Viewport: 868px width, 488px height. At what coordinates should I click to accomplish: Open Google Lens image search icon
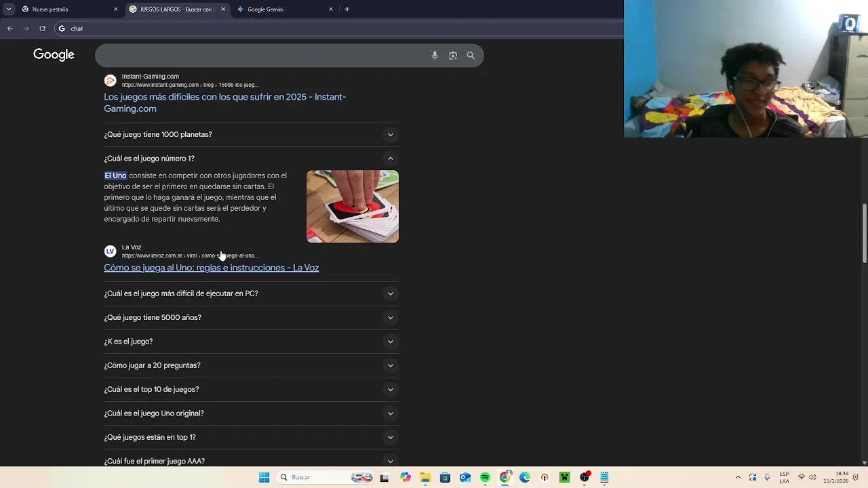click(x=453, y=56)
